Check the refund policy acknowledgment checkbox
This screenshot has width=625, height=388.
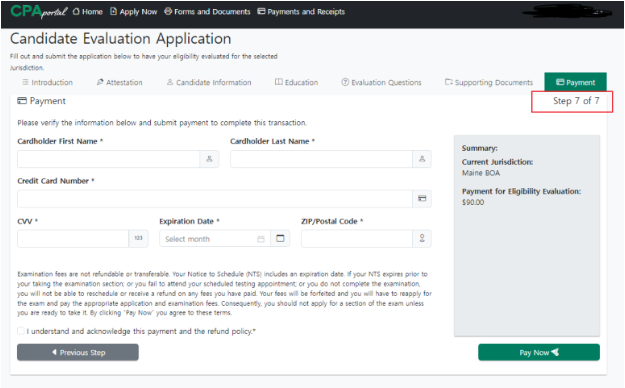pos(21,331)
